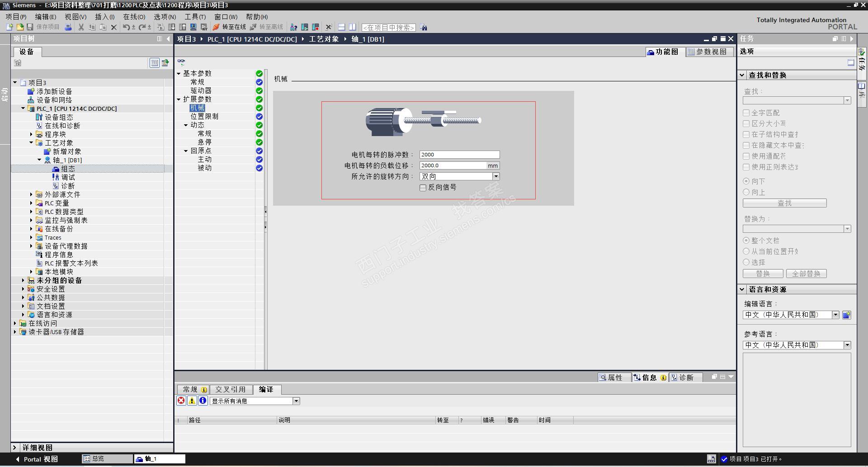
Task: Collapse the 工艺对象 tree node
Action: pos(31,143)
